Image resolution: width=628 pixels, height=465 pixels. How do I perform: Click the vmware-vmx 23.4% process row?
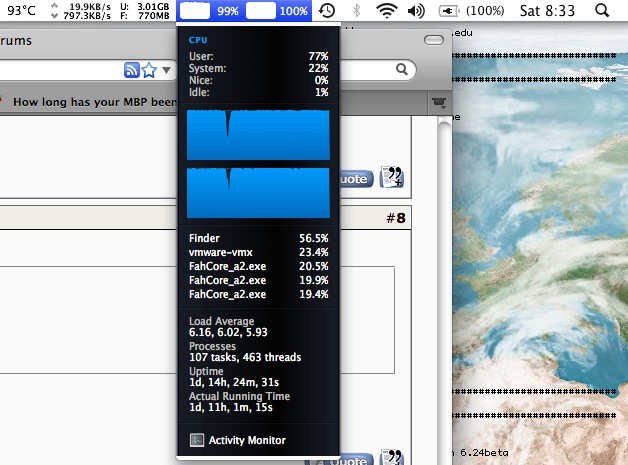click(258, 252)
